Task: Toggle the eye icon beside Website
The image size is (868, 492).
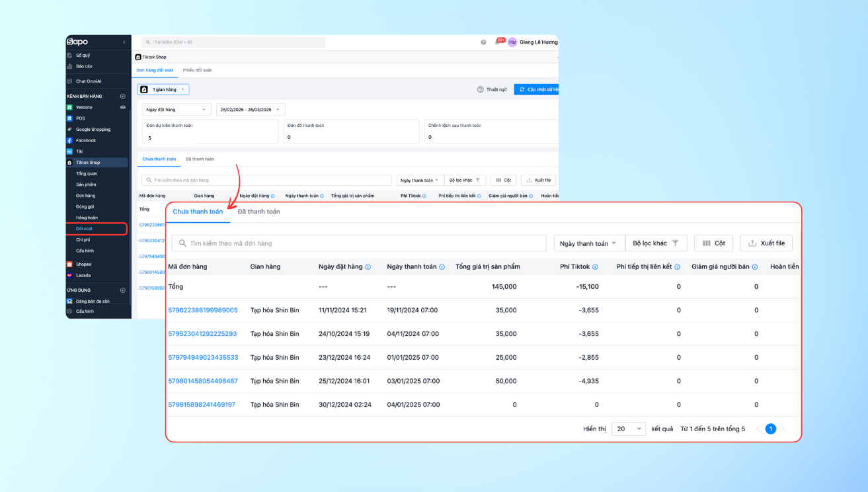Action: (x=122, y=107)
